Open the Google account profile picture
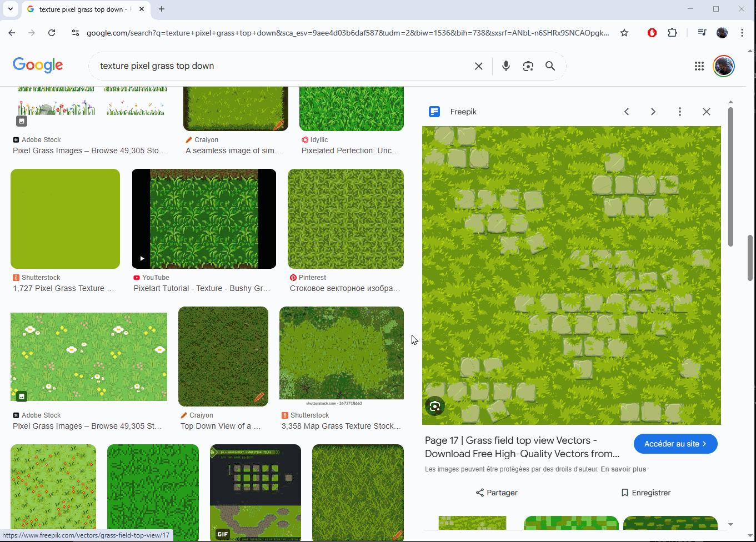The height and width of the screenshot is (542, 756). pos(722,66)
